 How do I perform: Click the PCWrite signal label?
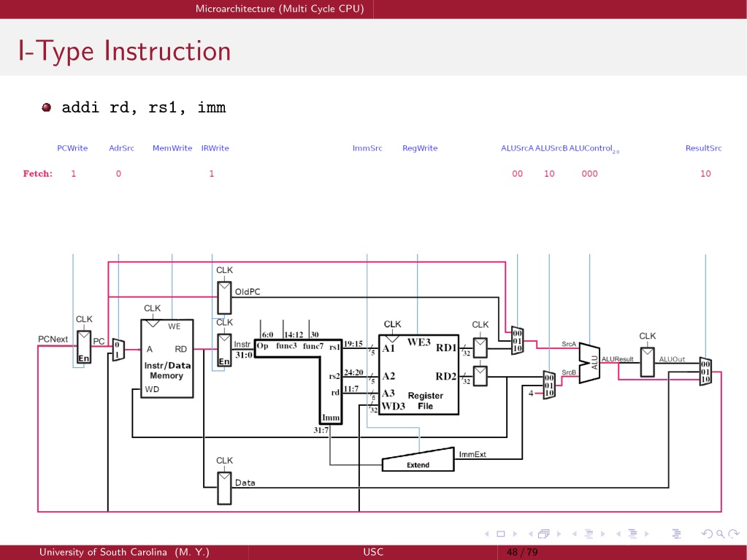click(72, 148)
